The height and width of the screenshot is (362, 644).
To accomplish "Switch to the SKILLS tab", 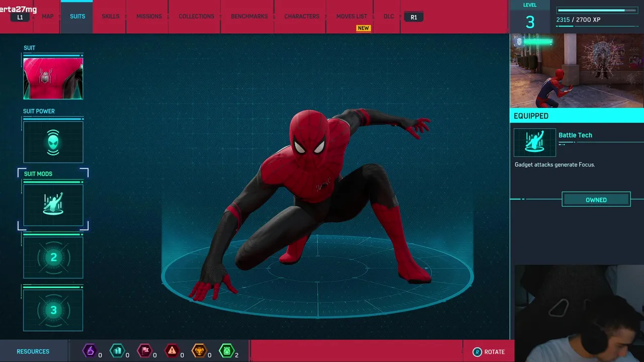I will 111,16.
